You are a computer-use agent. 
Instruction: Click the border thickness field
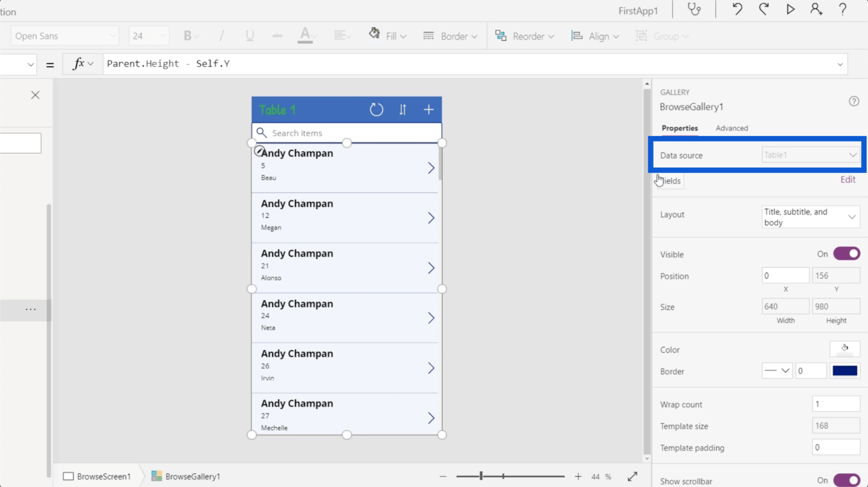[x=811, y=371]
